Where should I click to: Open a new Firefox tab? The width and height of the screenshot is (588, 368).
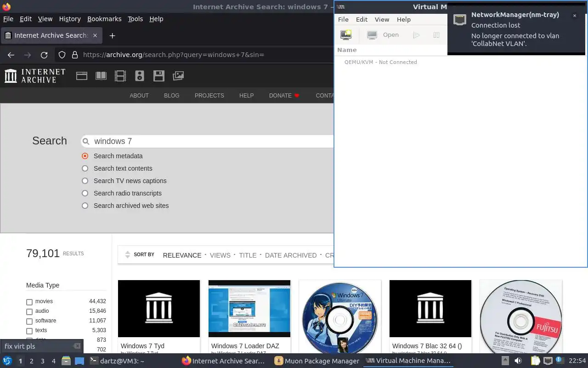112,35
